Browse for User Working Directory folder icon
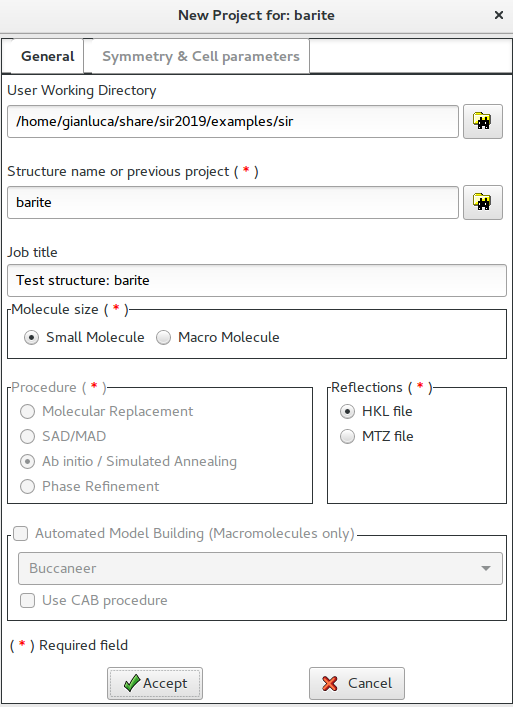The height and width of the screenshot is (707, 513). pos(483,121)
